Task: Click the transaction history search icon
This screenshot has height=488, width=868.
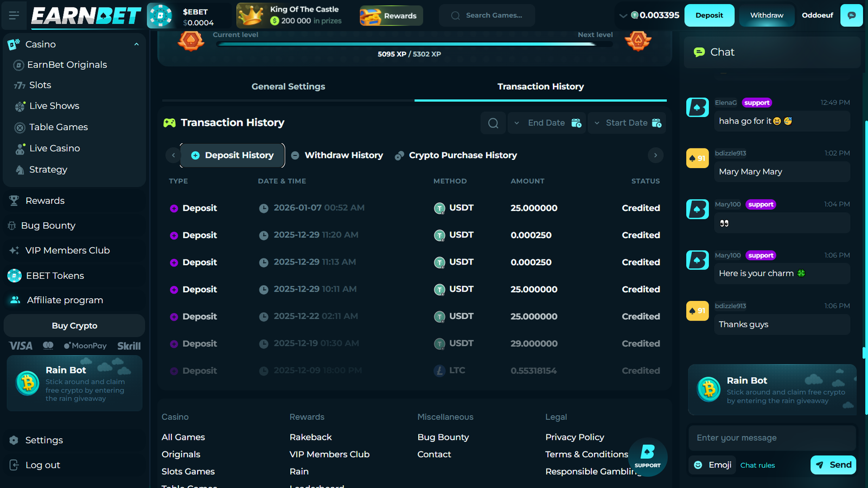Action: (493, 123)
